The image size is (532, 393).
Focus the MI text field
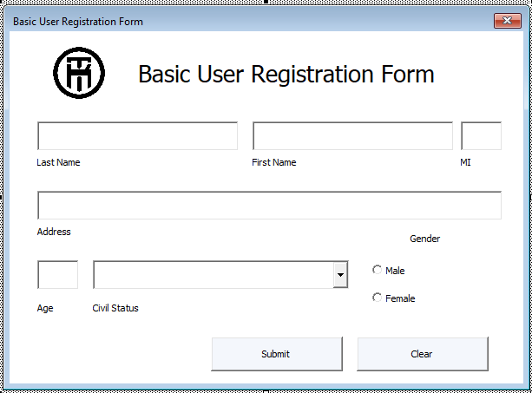click(x=481, y=136)
